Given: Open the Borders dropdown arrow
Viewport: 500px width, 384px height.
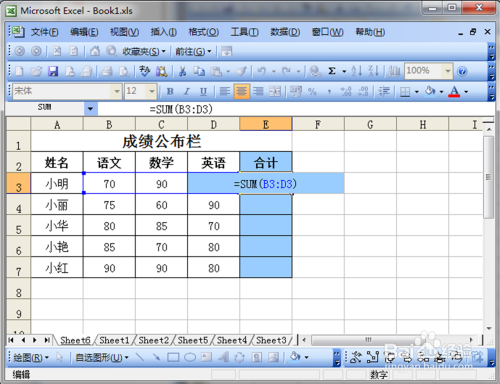Looking at the screenshot, I should tap(417, 91).
